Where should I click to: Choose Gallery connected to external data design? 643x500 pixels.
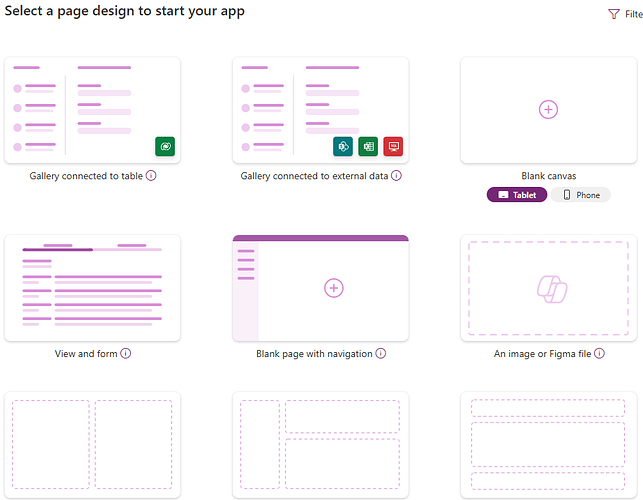pyautogui.click(x=320, y=110)
